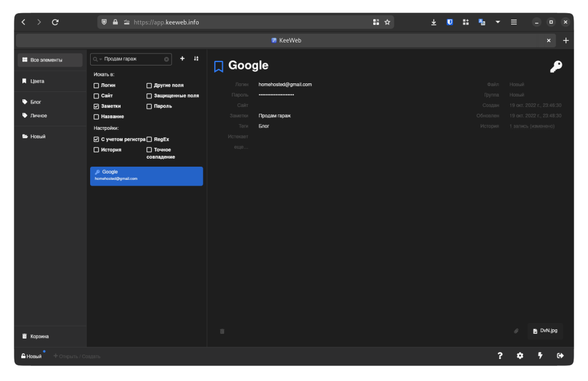The height and width of the screenshot is (381, 588).
Task: Open KeeWeb settings gear
Action: tap(520, 356)
